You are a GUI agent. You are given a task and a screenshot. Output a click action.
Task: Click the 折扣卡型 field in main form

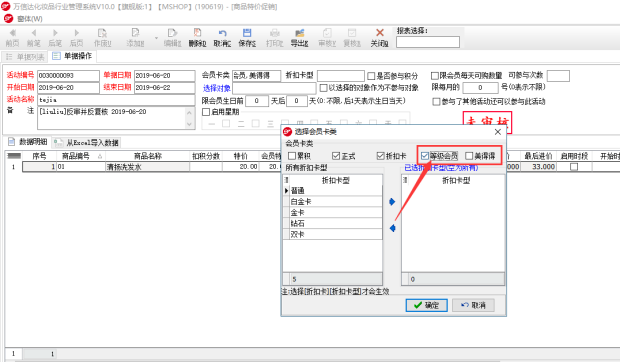tap(341, 75)
